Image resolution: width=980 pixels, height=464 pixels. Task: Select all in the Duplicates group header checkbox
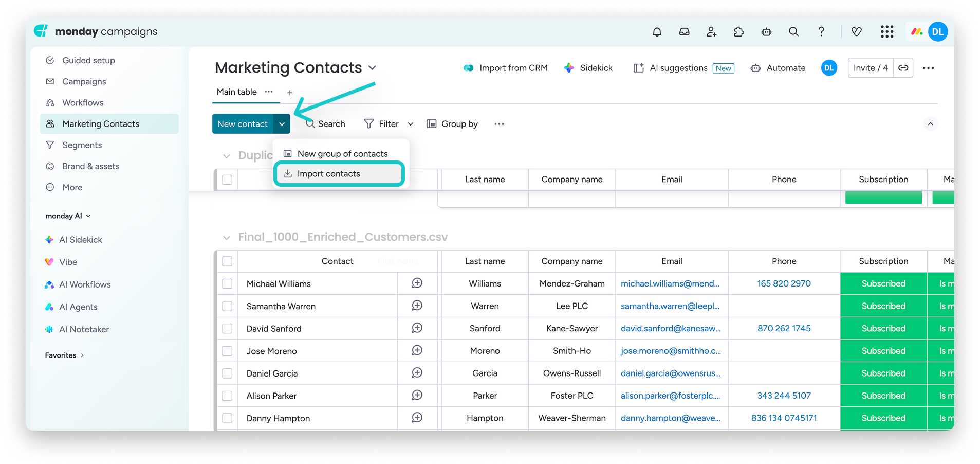(x=227, y=180)
